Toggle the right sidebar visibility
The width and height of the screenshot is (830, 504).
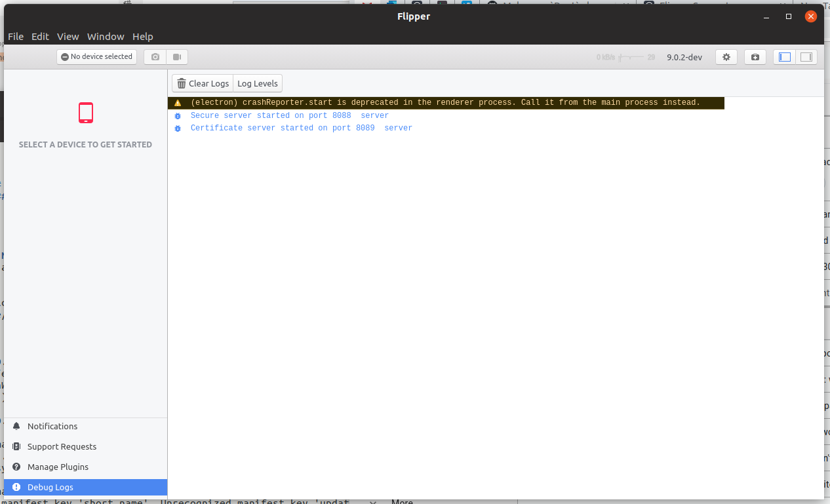click(806, 57)
